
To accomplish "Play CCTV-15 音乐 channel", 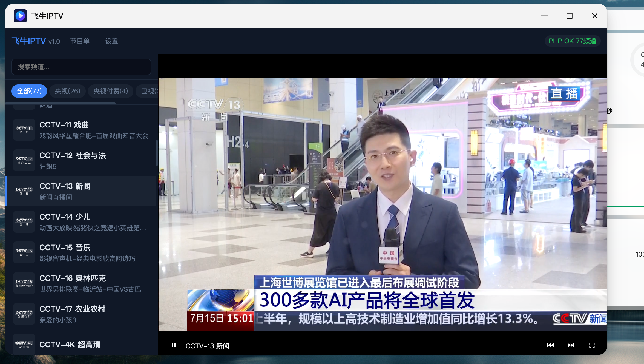I will [x=81, y=252].
